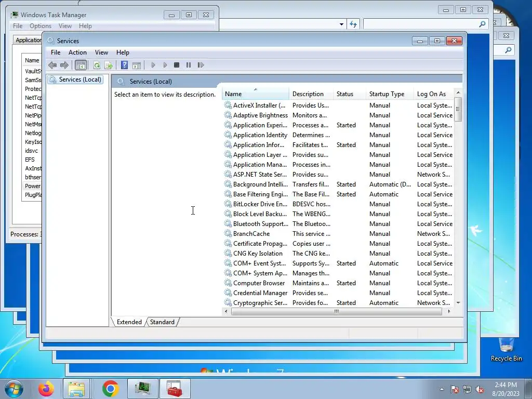This screenshot has height=399, width=532.
Task: Open Help via blue question mark icon
Action: point(125,65)
